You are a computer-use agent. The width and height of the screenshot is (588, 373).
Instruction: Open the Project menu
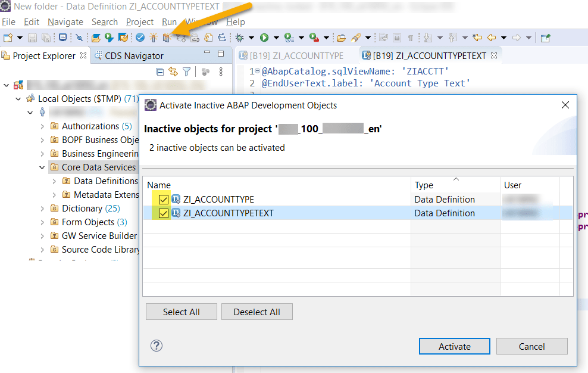[139, 22]
